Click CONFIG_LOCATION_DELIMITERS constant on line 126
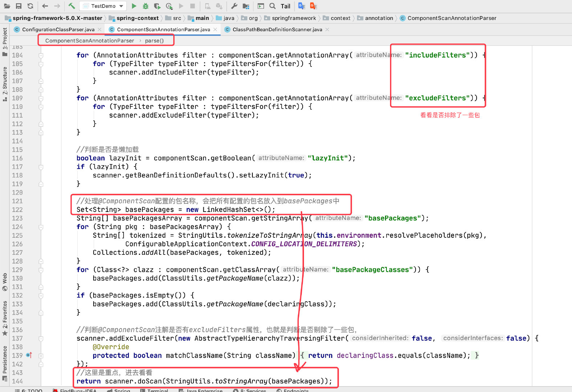Image resolution: width=572 pixels, height=392 pixels. (x=304, y=244)
